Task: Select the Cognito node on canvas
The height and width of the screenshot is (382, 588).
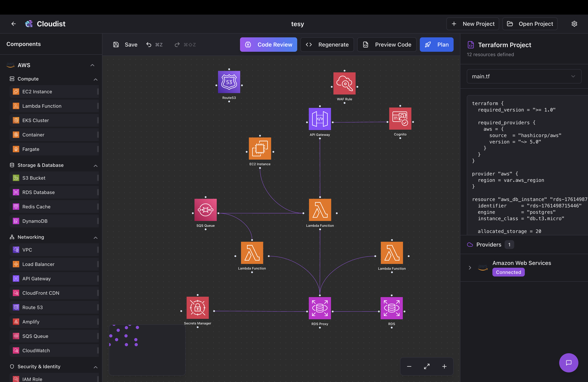Action: [400, 119]
